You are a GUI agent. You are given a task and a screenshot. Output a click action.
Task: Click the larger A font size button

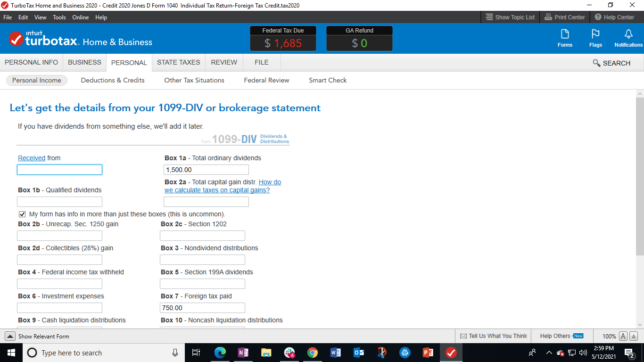coord(623,336)
